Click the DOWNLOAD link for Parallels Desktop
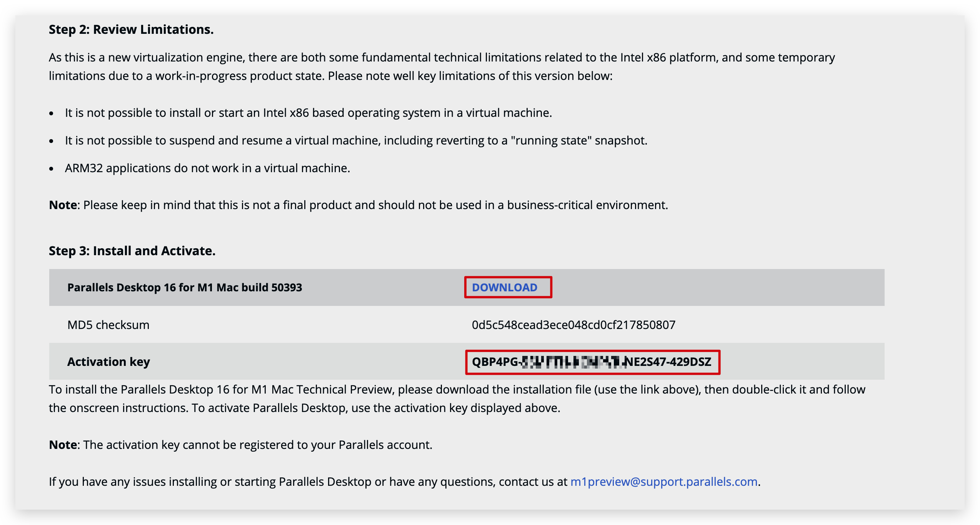 (504, 287)
